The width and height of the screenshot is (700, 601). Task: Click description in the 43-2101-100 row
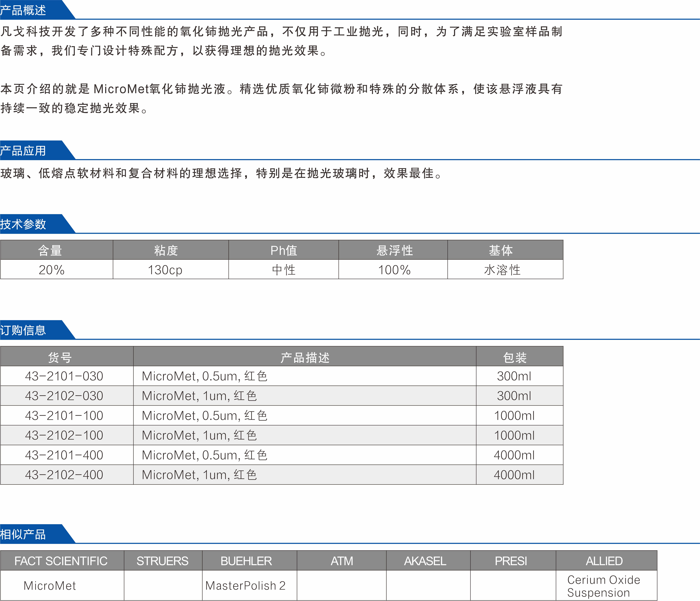[204, 416]
